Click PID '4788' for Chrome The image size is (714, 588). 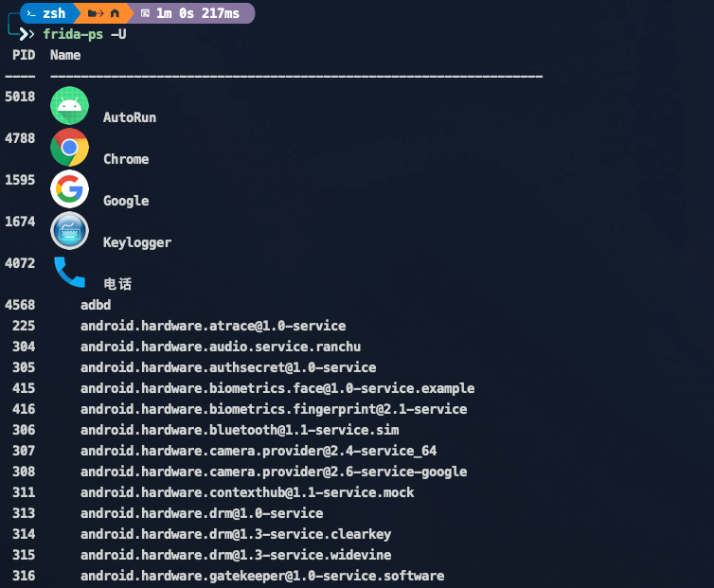20,138
